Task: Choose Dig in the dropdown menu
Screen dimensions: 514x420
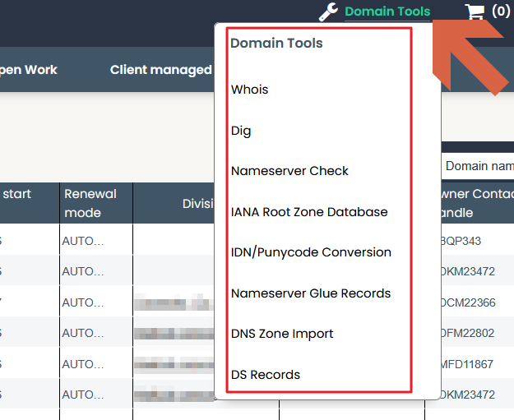Action: 241,131
